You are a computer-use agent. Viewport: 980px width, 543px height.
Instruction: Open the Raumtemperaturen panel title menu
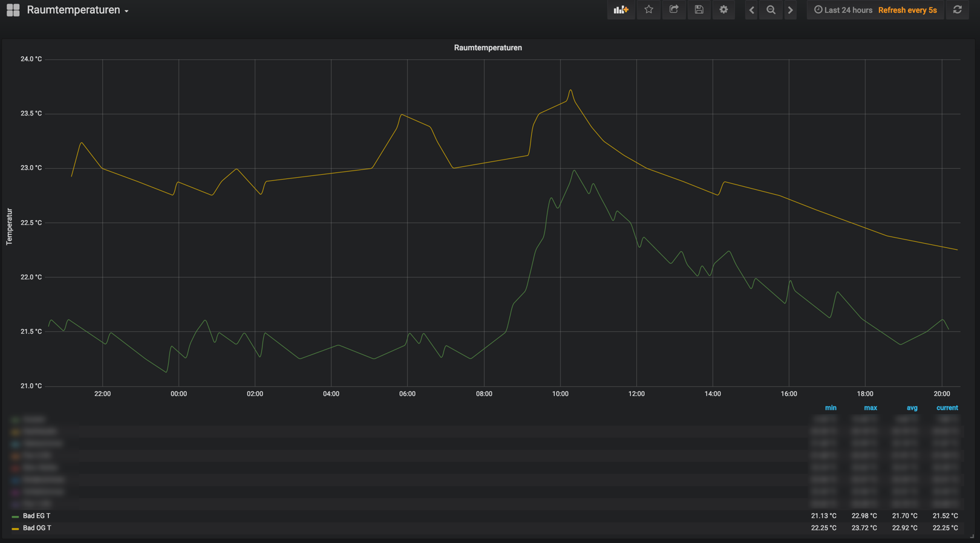(488, 48)
